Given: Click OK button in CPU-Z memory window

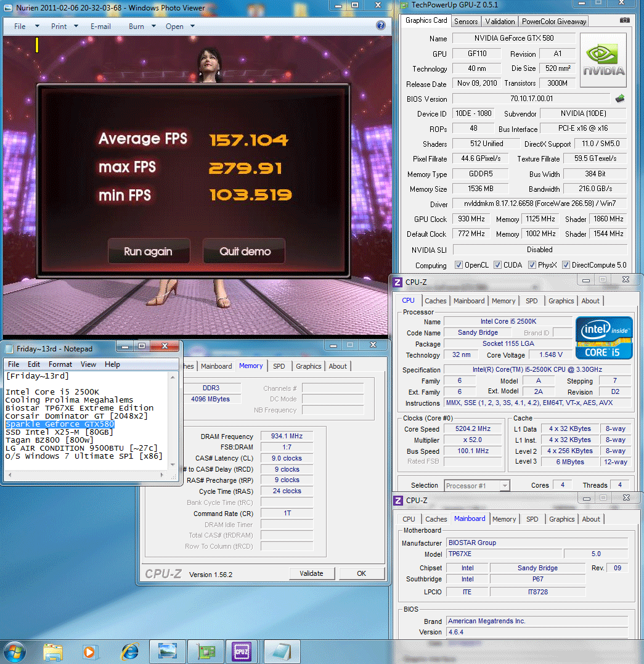Looking at the screenshot, I should pos(361,573).
